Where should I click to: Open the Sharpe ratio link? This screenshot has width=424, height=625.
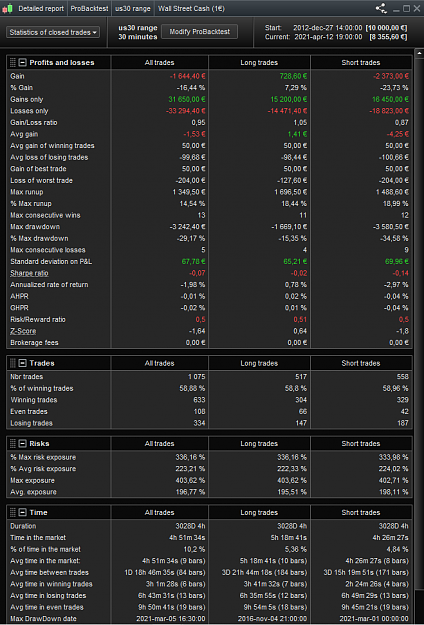tap(29, 273)
